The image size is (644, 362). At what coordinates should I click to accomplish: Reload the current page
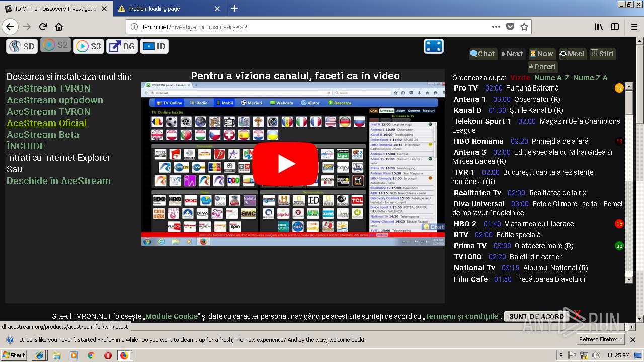coord(43,27)
